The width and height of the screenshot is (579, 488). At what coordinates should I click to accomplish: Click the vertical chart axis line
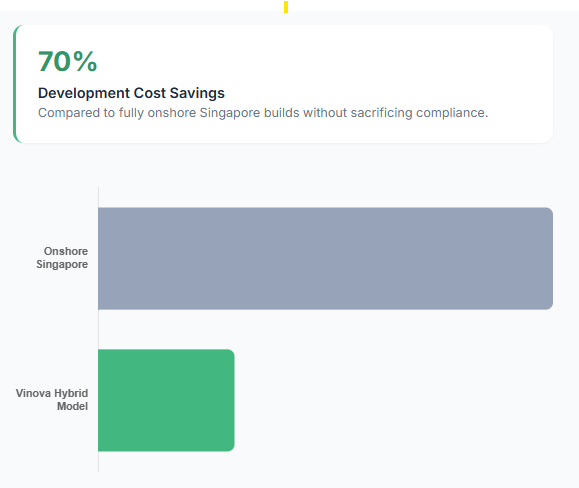click(98, 329)
